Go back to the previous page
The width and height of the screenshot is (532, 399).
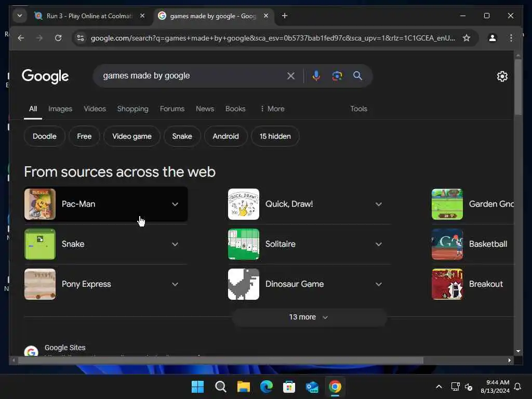click(x=21, y=38)
